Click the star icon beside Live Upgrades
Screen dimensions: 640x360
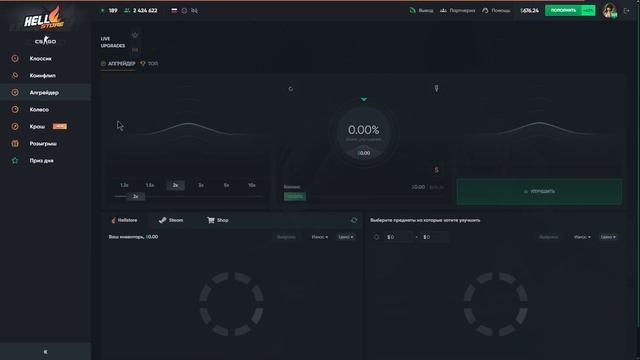[135, 35]
